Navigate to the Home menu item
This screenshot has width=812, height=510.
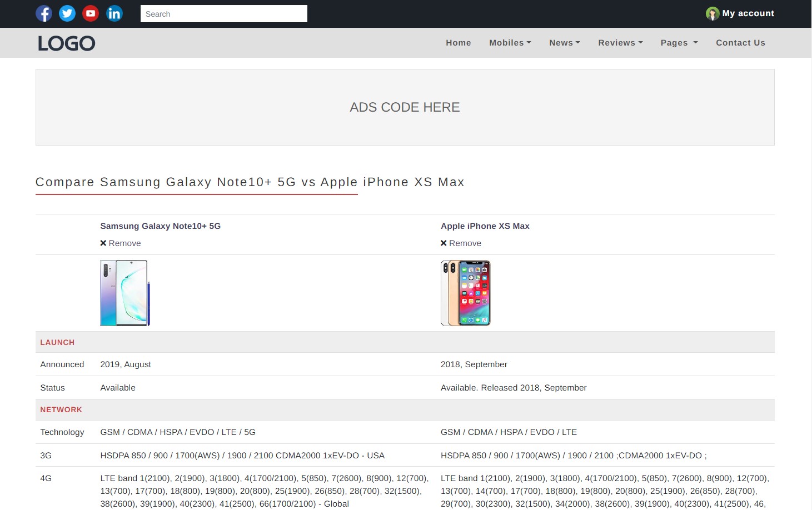click(x=458, y=43)
